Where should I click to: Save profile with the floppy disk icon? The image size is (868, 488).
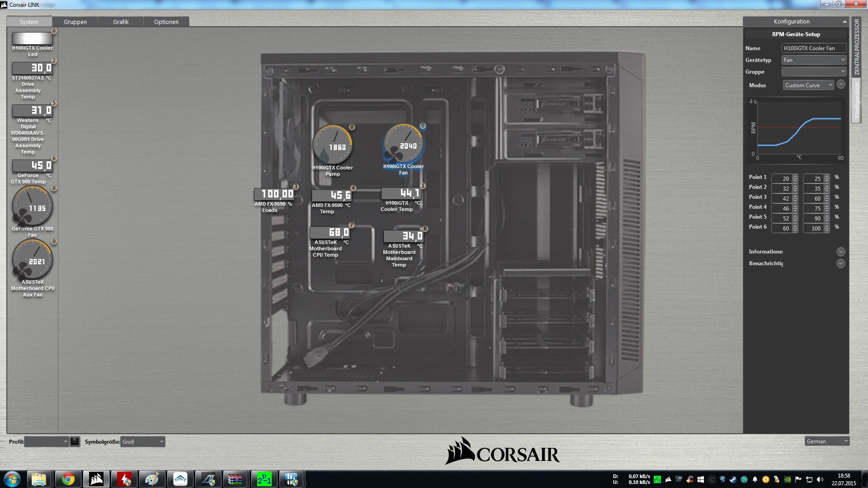75,441
